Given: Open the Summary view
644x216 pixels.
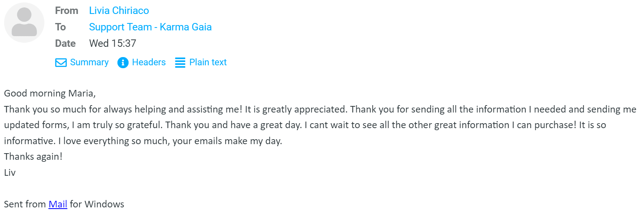Looking at the screenshot, I should point(89,62).
